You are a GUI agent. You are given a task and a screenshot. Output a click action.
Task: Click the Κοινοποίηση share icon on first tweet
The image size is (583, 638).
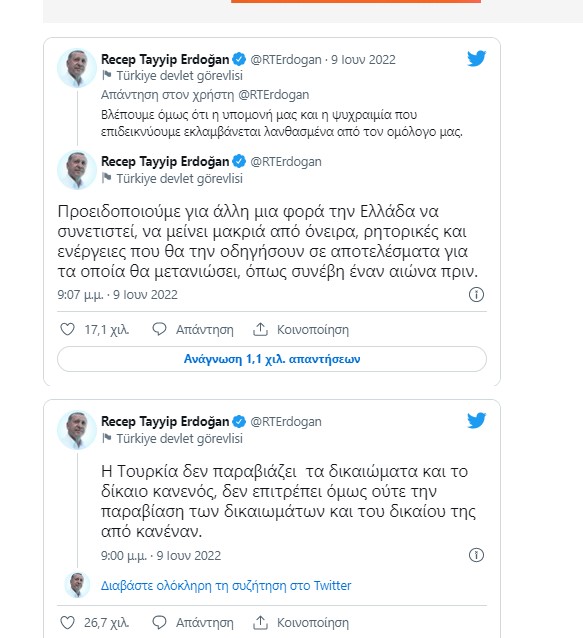click(260, 329)
